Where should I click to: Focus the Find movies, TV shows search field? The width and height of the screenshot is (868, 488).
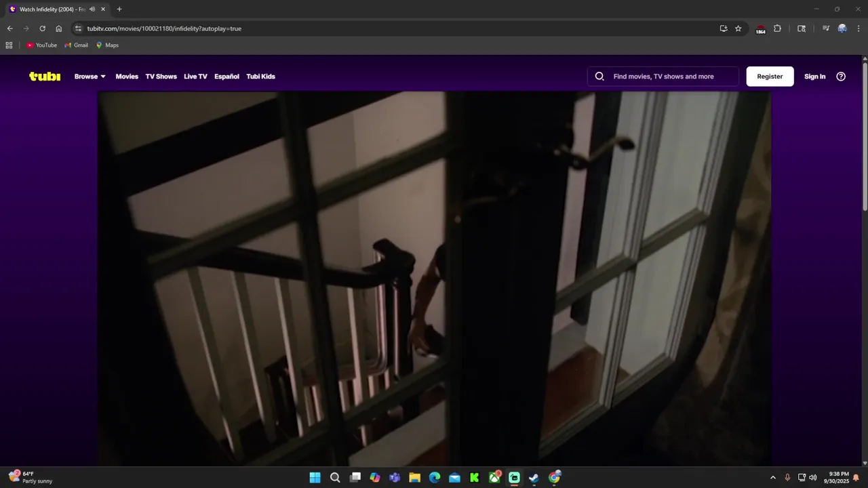663,77
